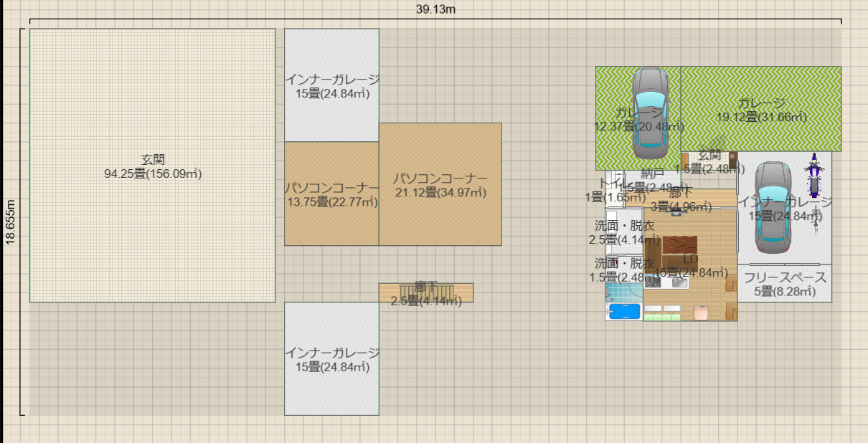Select the kitchen stove in the LD room

tap(652, 282)
